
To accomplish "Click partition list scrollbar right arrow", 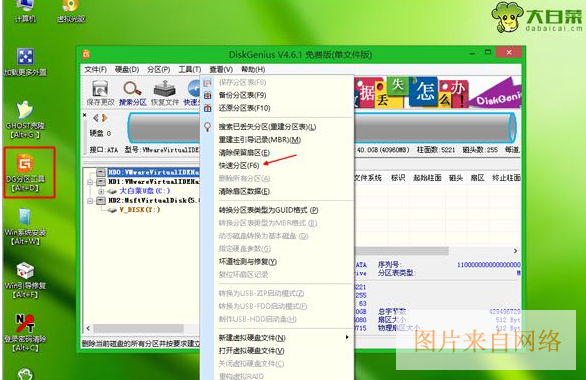I will pyautogui.click(x=515, y=251).
